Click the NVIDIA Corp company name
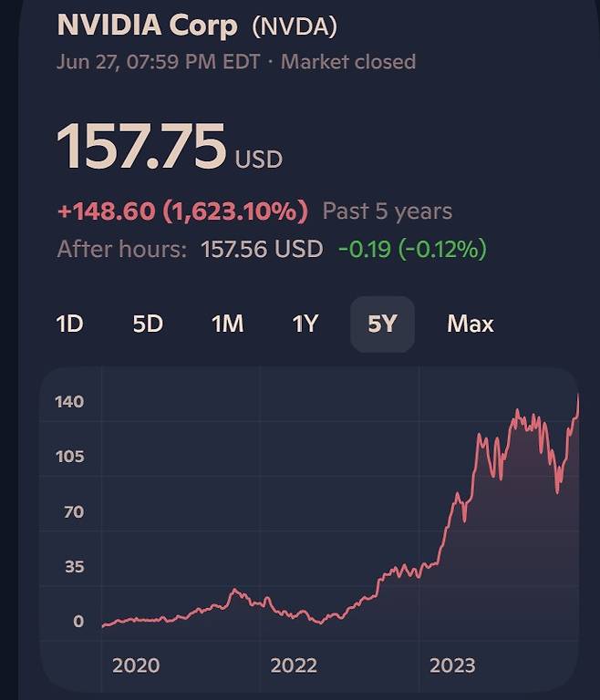This screenshot has width=600, height=700. coord(147,25)
